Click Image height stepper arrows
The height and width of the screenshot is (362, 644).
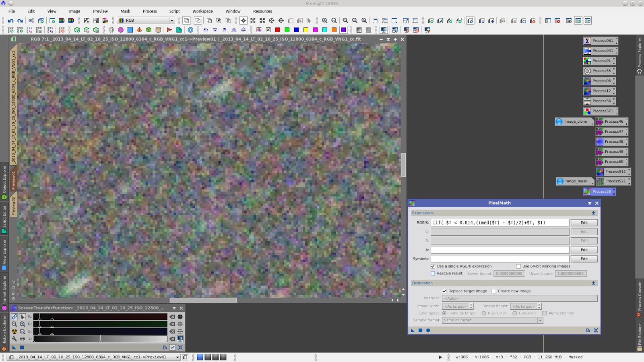[x=539, y=306]
